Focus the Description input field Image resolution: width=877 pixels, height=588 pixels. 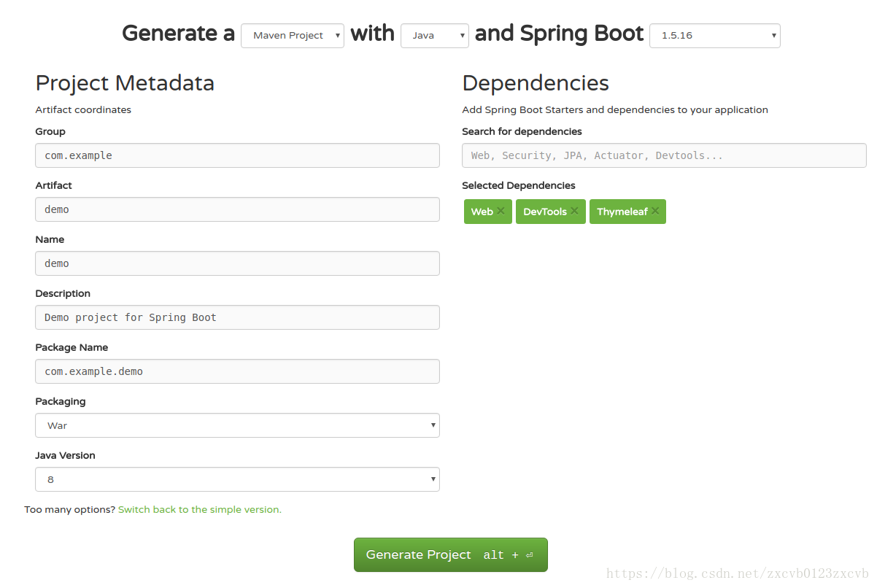(237, 317)
